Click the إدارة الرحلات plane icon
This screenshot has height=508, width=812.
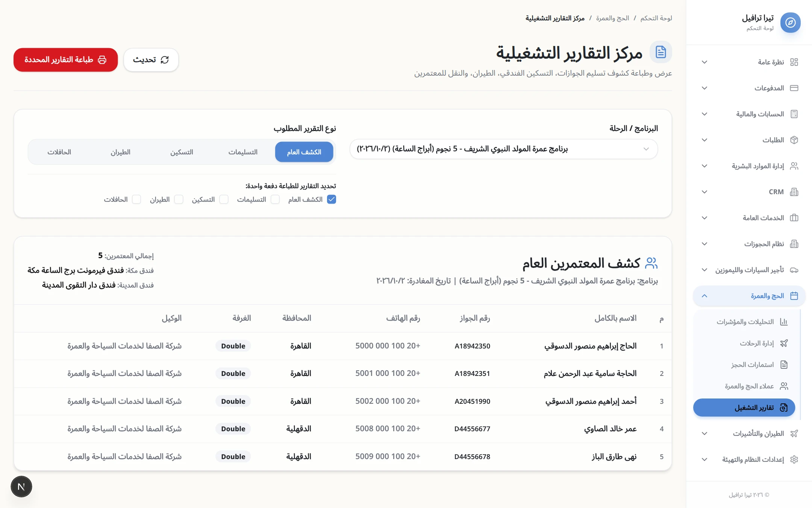[x=784, y=343]
